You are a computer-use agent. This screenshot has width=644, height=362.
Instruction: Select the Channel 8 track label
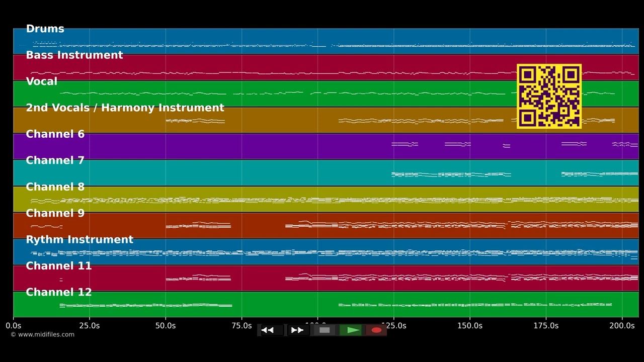[55, 187]
